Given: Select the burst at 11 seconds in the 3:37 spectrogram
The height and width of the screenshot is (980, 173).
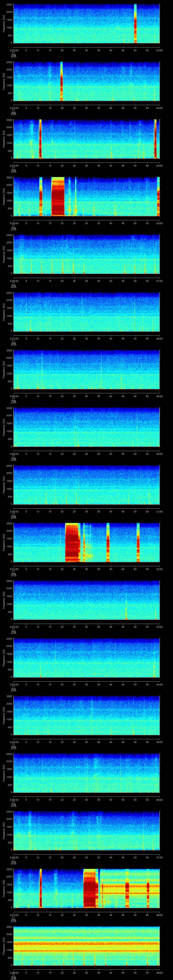Looking at the screenshot, I should [41, 889].
